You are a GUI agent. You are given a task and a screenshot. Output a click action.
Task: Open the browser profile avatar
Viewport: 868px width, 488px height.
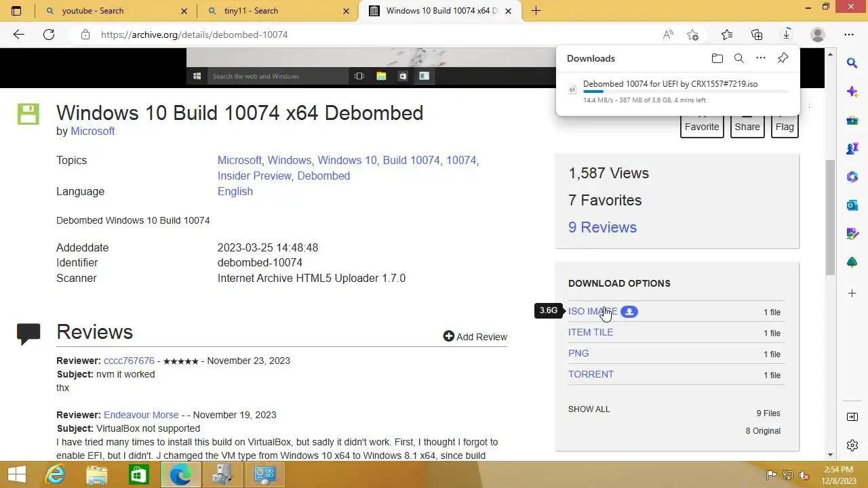point(818,35)
